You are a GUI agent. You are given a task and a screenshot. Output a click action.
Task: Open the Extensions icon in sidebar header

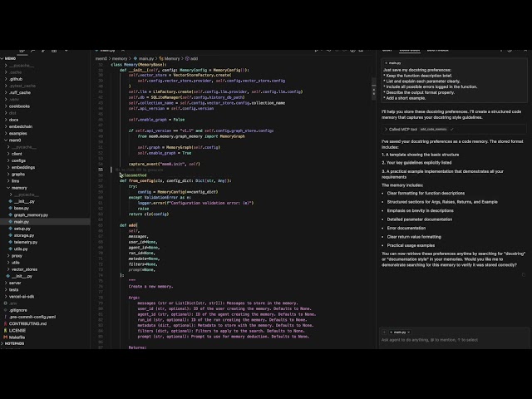point(54,51)
